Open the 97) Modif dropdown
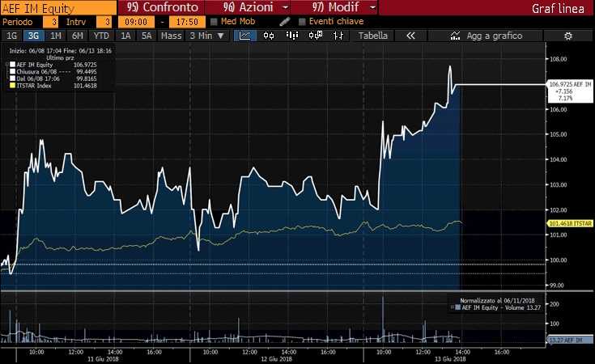595x364 pixels. 334,7
